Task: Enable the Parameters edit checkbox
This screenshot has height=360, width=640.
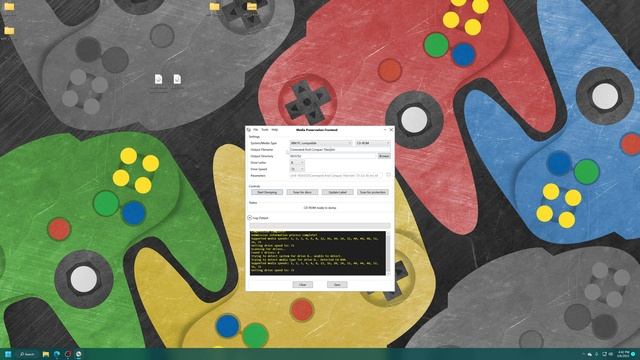Action: point(389,175)
